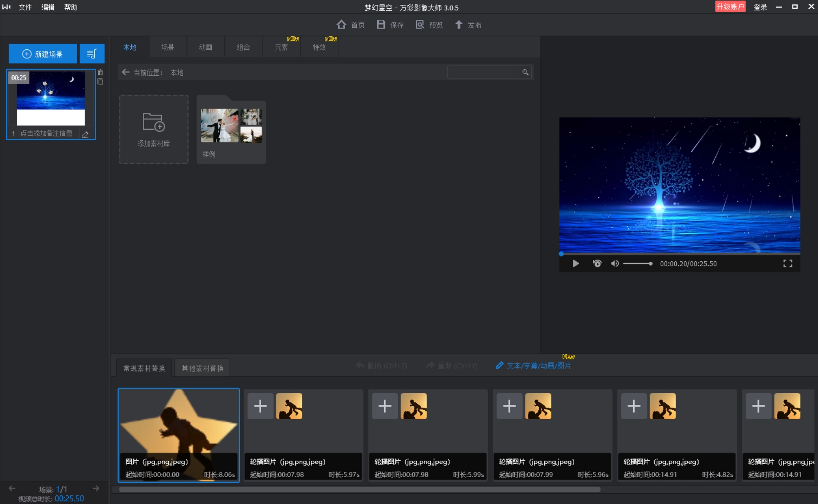
Task: Go to previous scene arrow
Action: [x=12, y=488]
